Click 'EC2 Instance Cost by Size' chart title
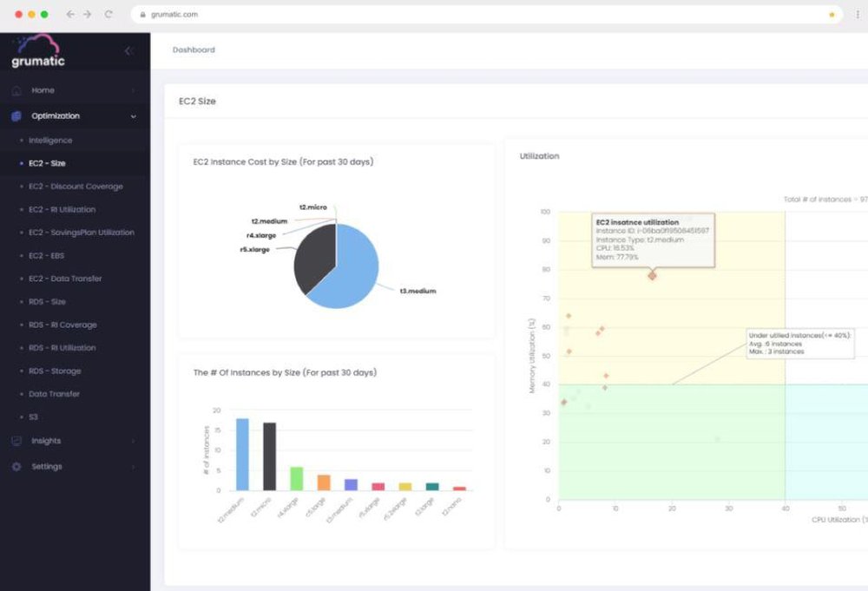This screenshot has width=868, height=591. point(284,161)
